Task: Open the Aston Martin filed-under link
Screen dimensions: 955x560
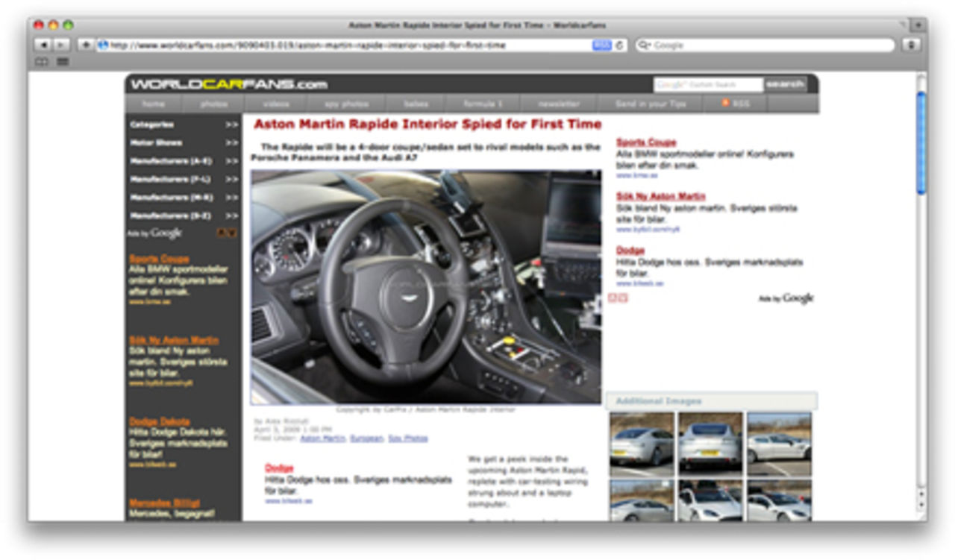Action: click(322, 438)
